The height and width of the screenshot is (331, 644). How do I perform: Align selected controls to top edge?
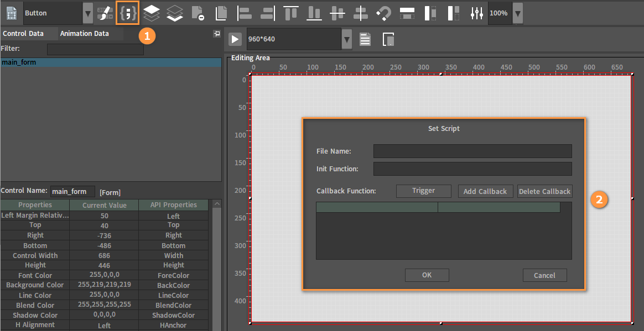(x=291, y=13)
